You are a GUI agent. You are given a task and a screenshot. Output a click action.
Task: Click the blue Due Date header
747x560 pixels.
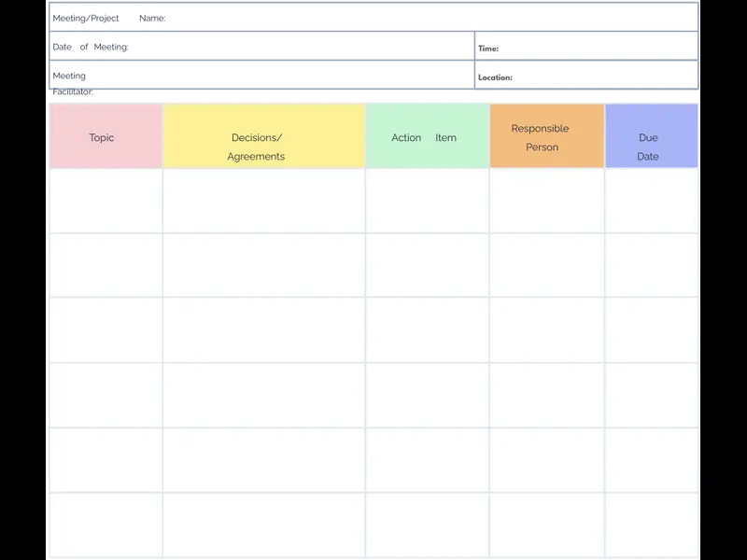652,136
